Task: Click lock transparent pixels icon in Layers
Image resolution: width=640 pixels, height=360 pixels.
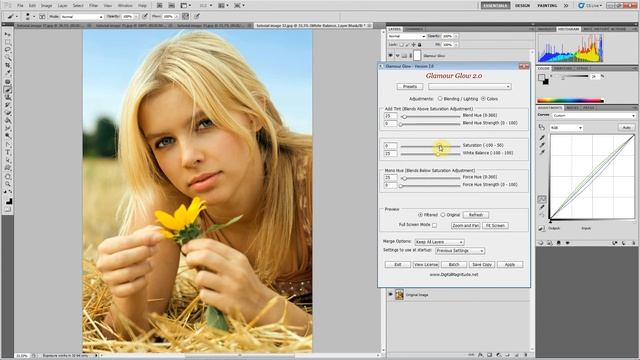Action: (x=401, y=45)
